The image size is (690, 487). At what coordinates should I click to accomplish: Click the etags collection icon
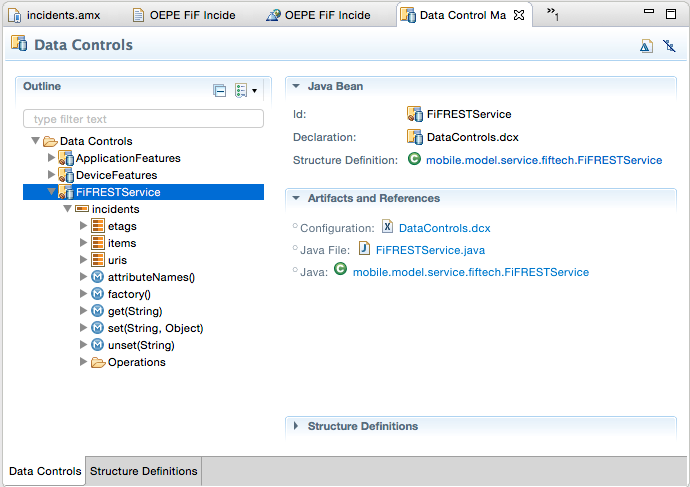pyautogui.click(x=98, y=226)
